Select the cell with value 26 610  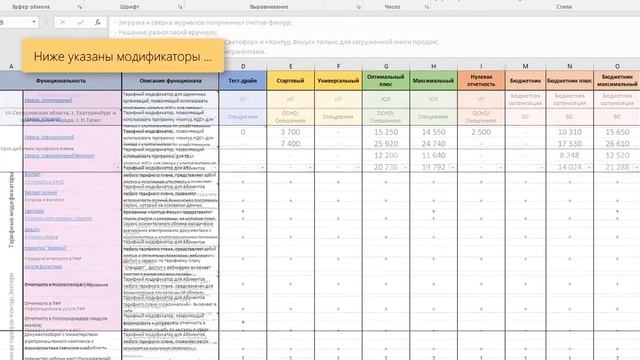(617, 144)
